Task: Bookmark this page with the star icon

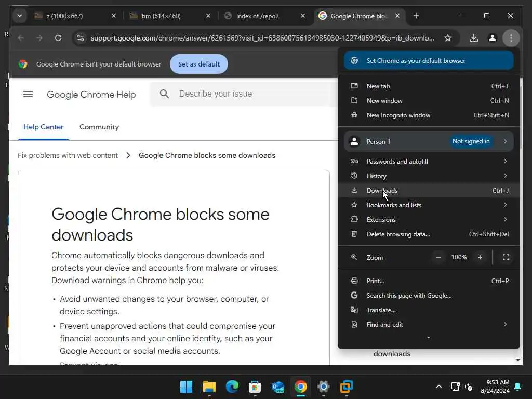Action: point(448,38)
